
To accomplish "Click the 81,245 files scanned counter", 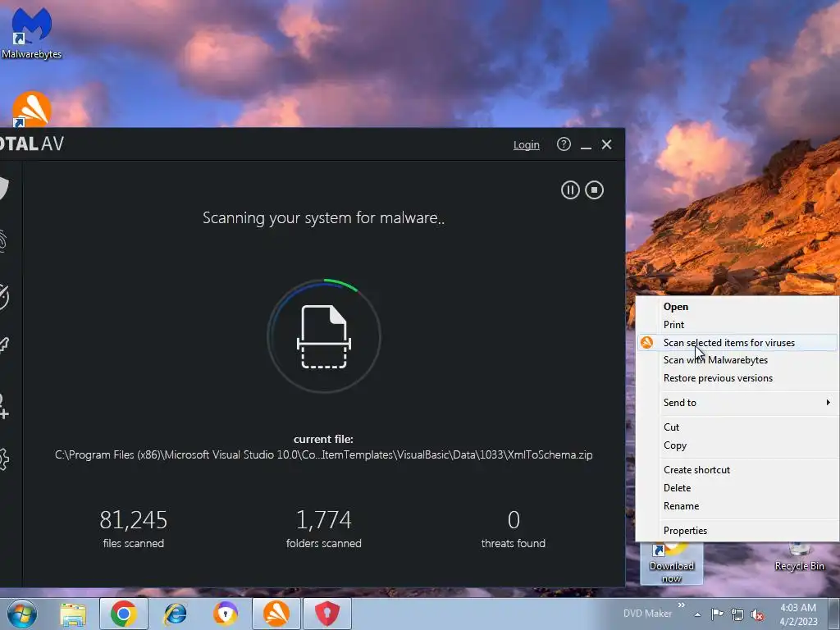I will pos(134,529).
